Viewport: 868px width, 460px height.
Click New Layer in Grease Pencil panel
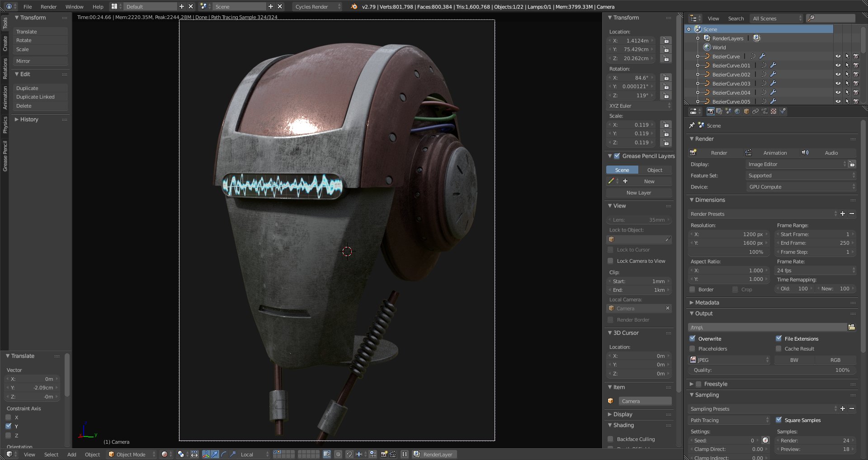[x=639, y=193]
